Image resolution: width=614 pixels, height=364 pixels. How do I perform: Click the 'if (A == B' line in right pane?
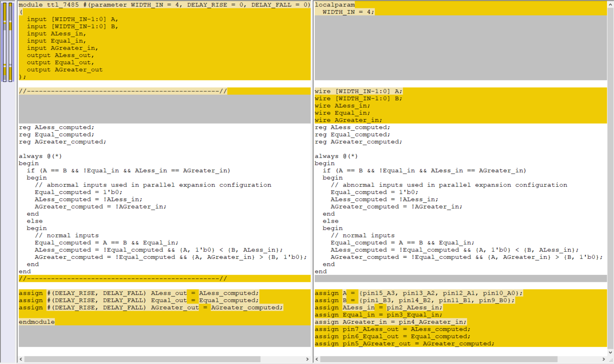coord(424,170)
